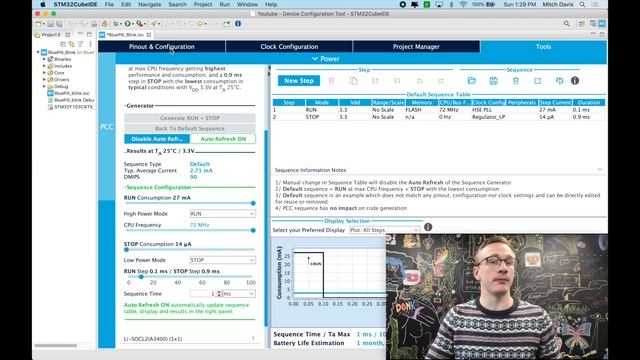Open the Window menu
This screenshot has width=640, height=360.
click(x=247, y=4)
